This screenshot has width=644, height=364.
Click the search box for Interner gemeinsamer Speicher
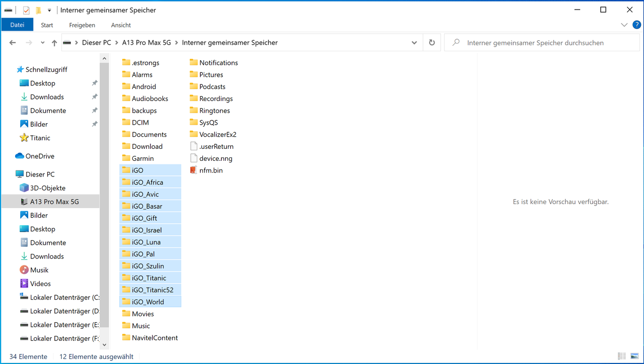(x=542, y=43)
